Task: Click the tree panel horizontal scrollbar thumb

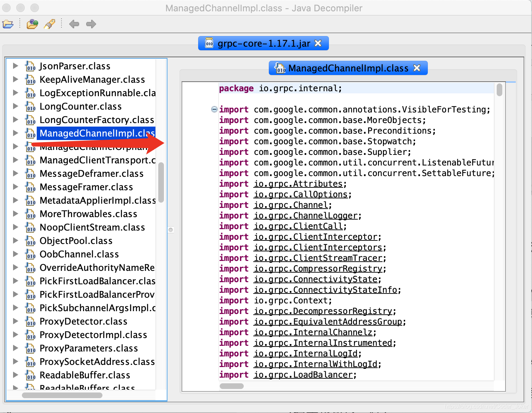Action: 62,395
